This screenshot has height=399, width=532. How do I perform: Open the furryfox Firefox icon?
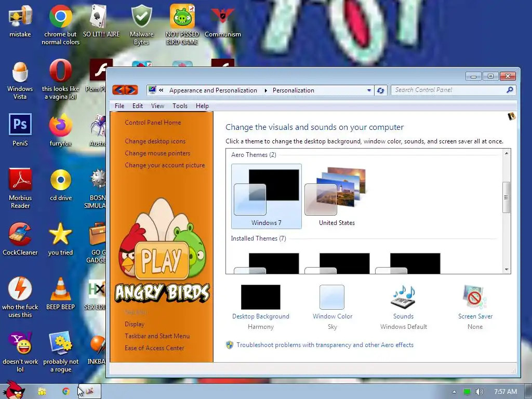point(60,129)
